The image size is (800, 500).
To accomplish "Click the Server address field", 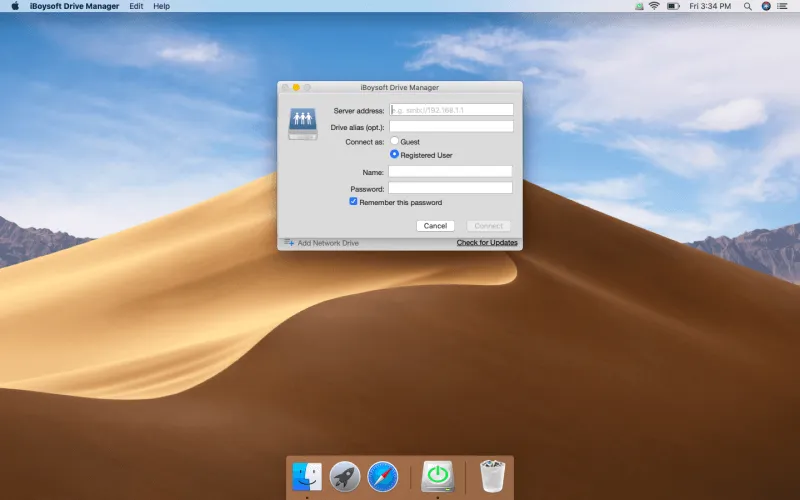I will point(452,110).
